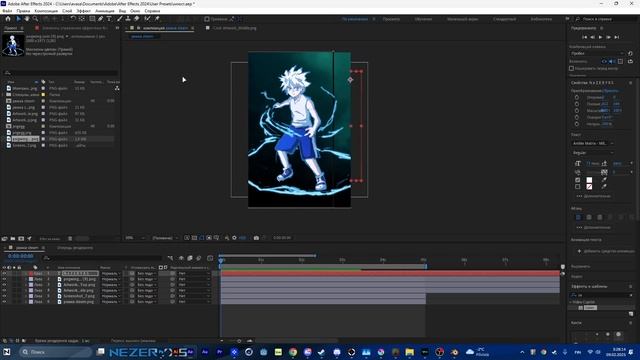Open File Explorer from the taskbar
Image resolution: width=640 pixels, height=360 pixels.
pos(410,352)
